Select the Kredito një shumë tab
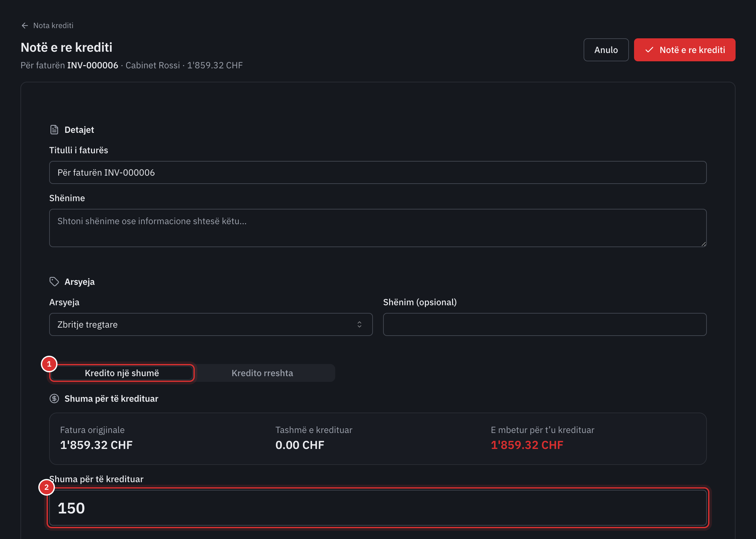The image size is (756, 539). pos(122,373)
